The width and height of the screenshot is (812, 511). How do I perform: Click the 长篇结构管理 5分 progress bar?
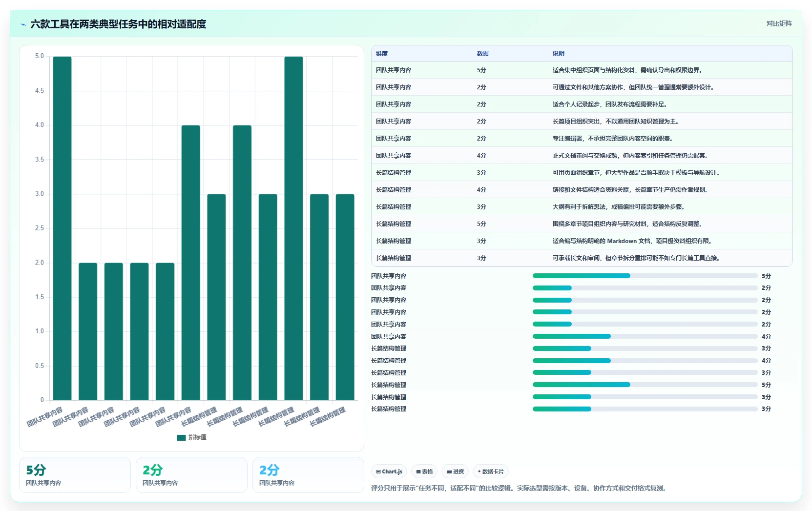645,385
